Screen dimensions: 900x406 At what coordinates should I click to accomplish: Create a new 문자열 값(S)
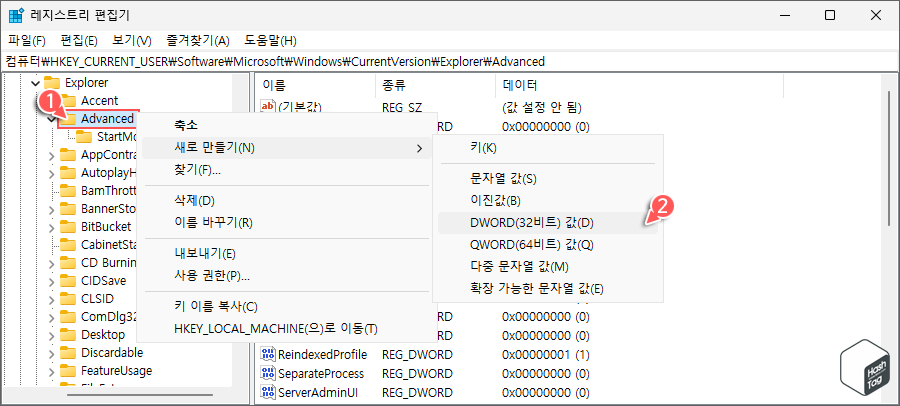pyautogui.click(x=548, y=179)
